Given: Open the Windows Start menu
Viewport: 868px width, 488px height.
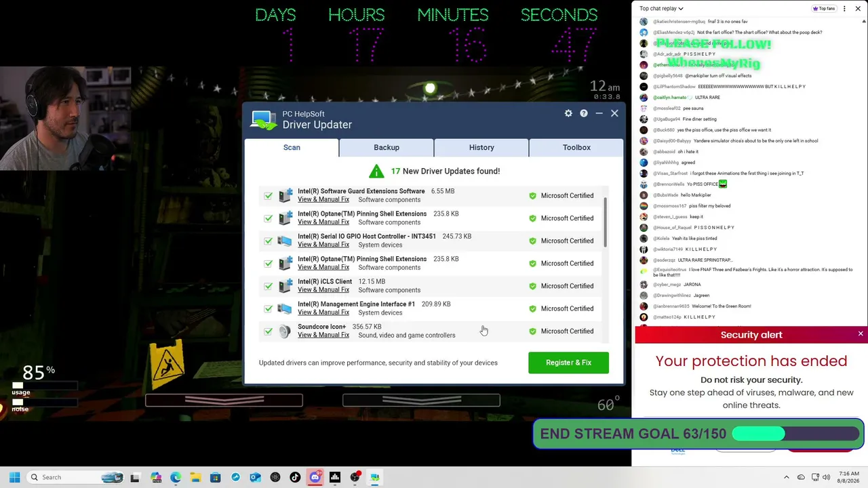Looking at the screenshot, I should point(14,477).
